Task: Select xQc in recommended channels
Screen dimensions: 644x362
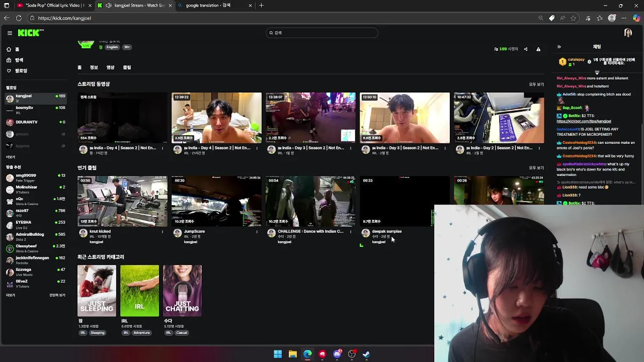Action: 35,201
